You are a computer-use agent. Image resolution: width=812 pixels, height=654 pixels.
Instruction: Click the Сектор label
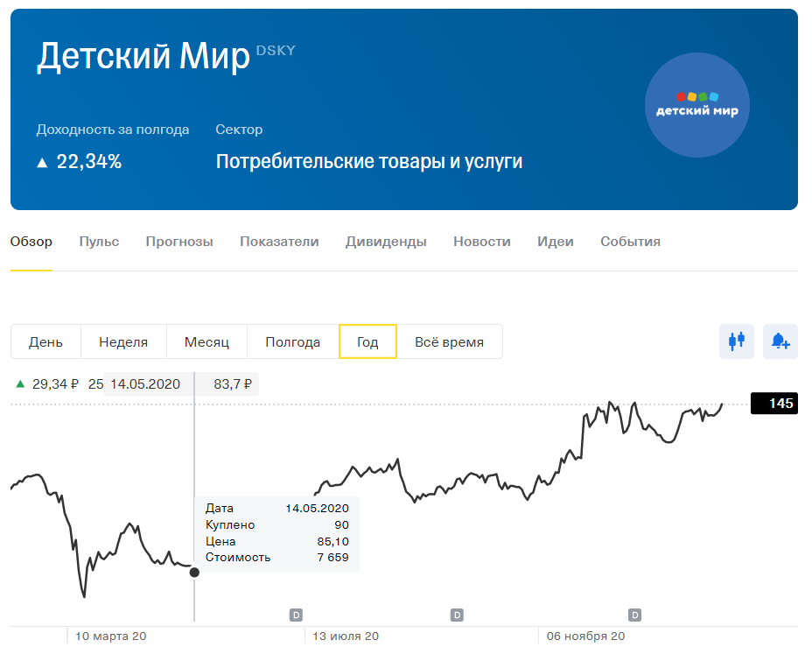[239, 130]
